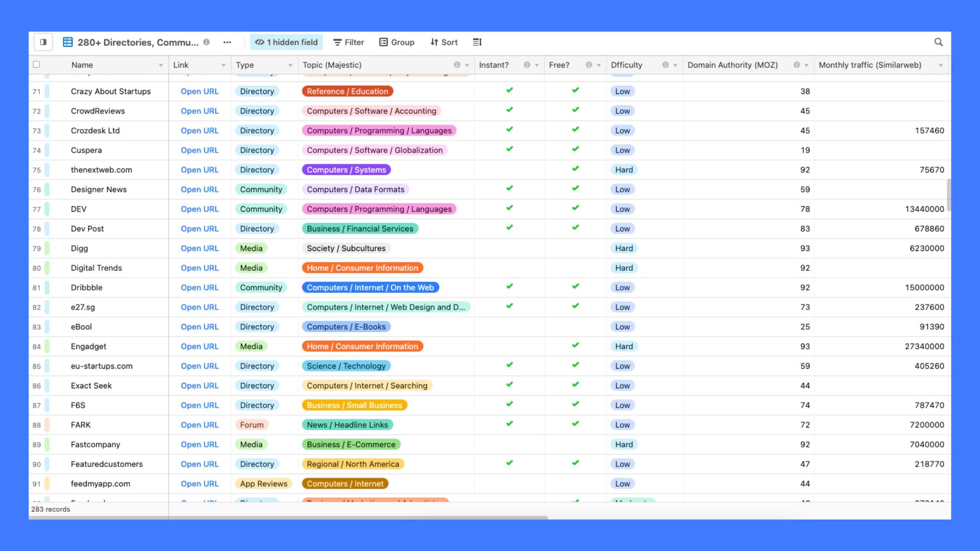
Task: Click the info icon on Topic (Majestic) column
Action: (457, 65)
